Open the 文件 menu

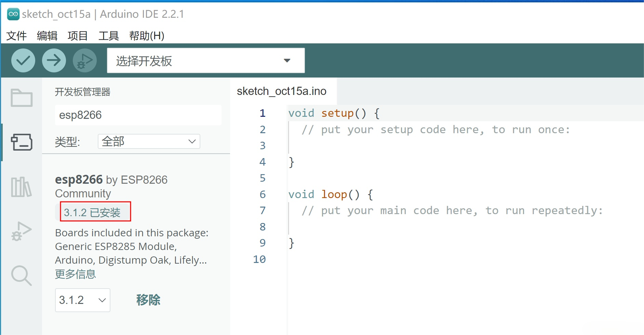[x=16, y=36]
